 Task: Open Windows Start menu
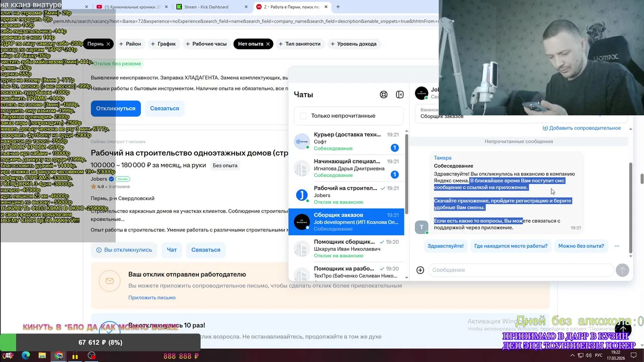tap(10, 355)
